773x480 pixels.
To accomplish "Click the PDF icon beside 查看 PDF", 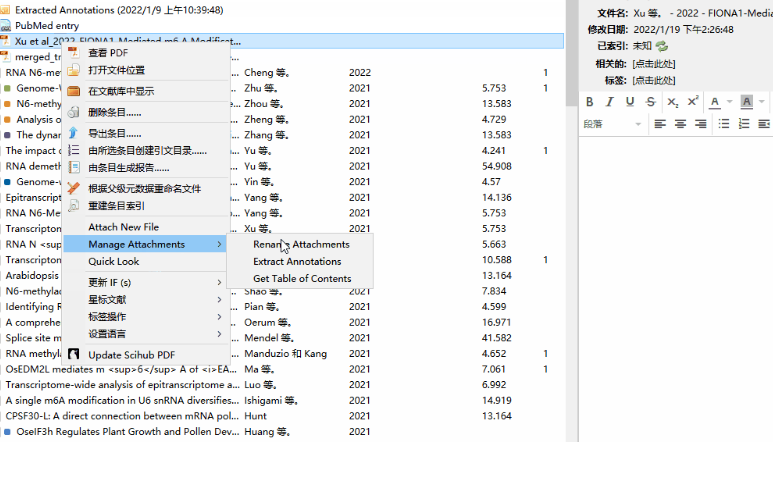I will tap(73, 52).
